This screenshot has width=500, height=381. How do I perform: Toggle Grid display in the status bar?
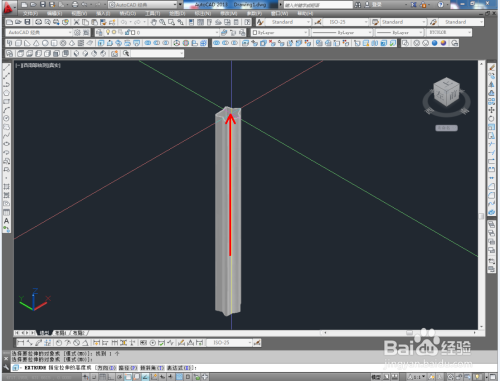pyautogui.click(x=103, y=377)
